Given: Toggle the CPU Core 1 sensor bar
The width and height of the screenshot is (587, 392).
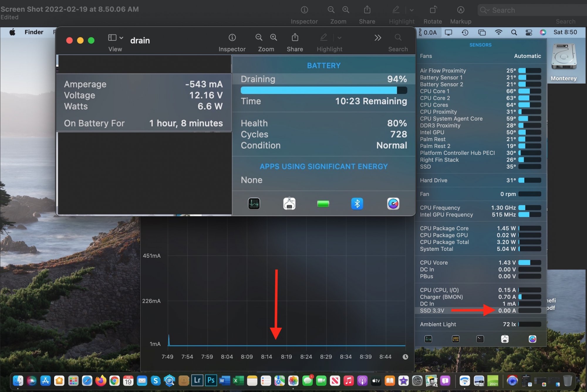Looking at the screenshot, I should point(530,91).
